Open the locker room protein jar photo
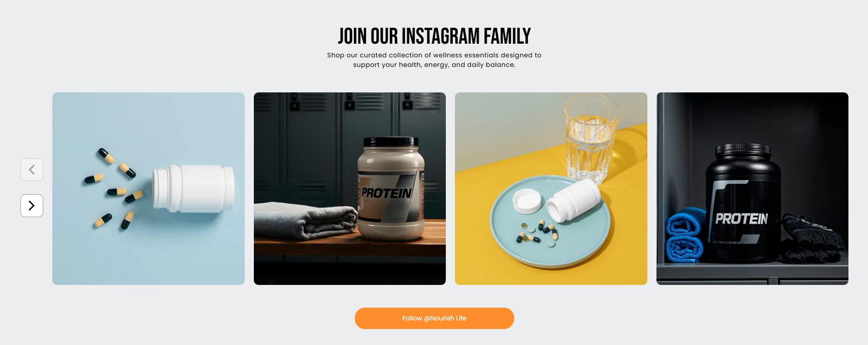 350,188
